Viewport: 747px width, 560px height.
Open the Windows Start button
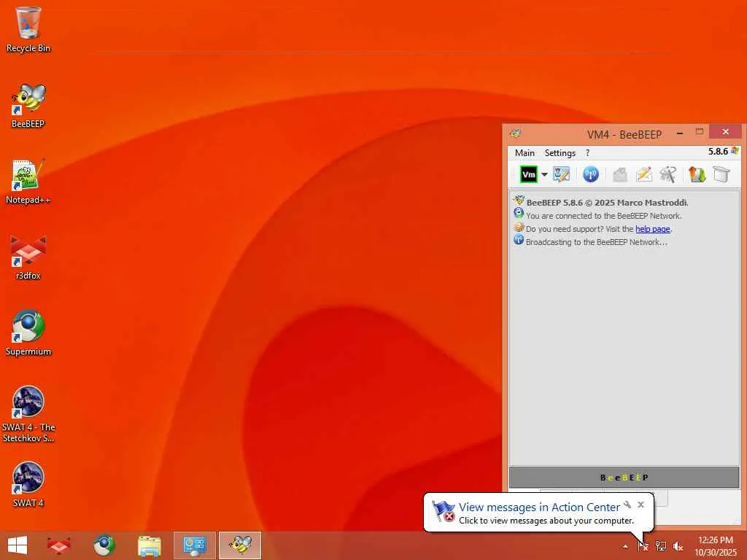point(18,545)
